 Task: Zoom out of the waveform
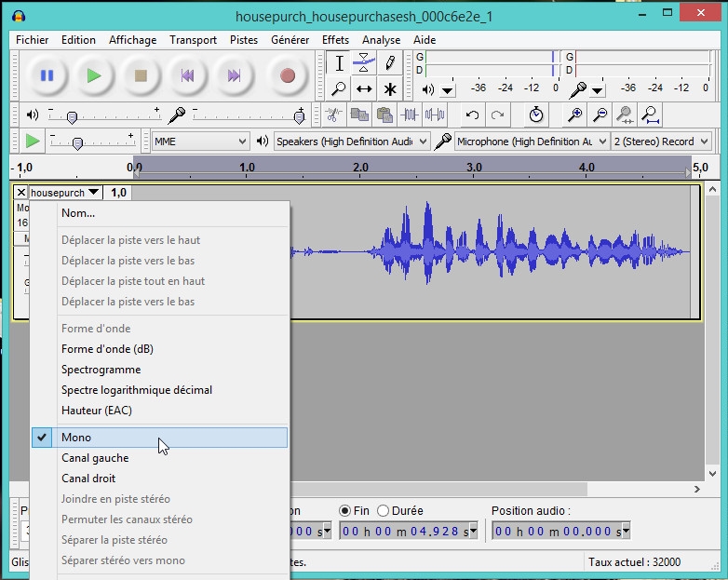(x=600, y=115)
